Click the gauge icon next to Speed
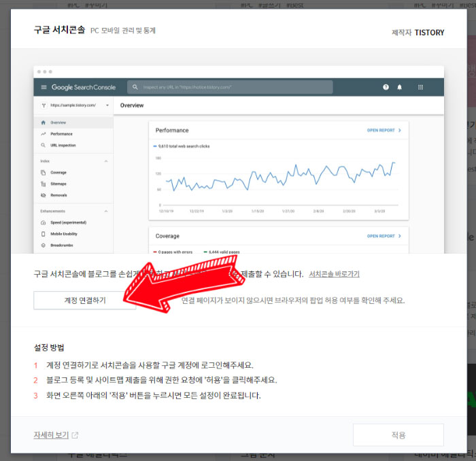Image resolution: width=476 pixels, height=461 pixels. tap(43, 222)
